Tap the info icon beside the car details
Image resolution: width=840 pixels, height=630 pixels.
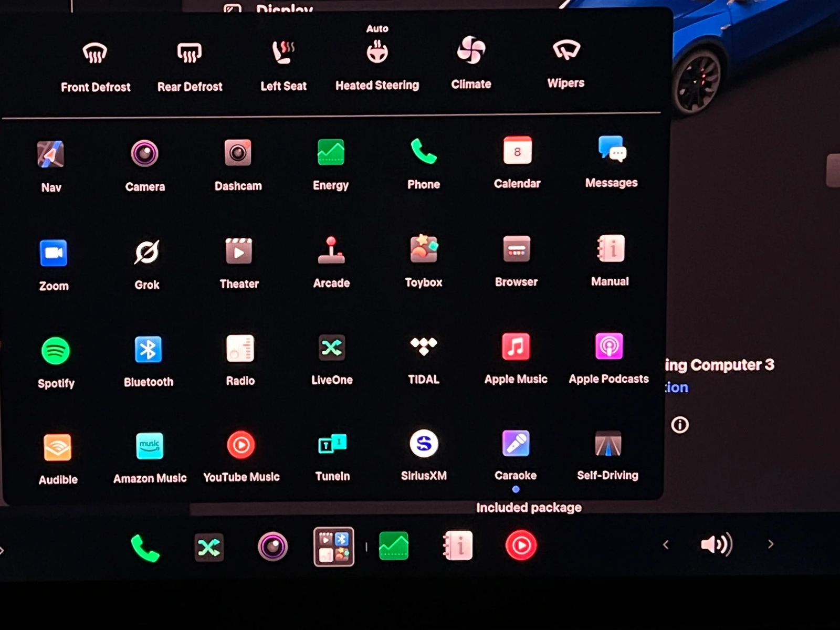coord(680,424)
